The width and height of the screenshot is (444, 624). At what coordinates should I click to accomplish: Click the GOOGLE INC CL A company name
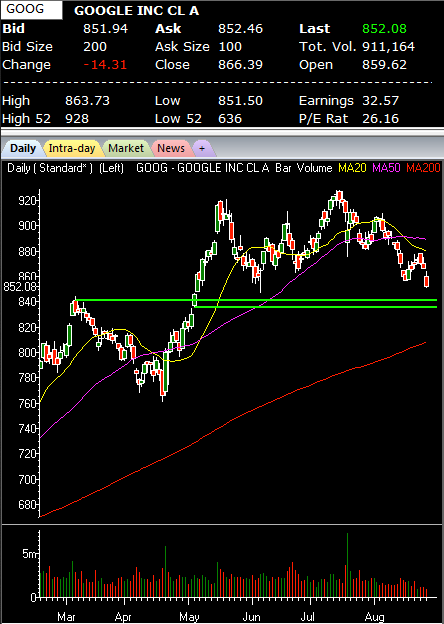pyautogui.click(x=136, y=11)
